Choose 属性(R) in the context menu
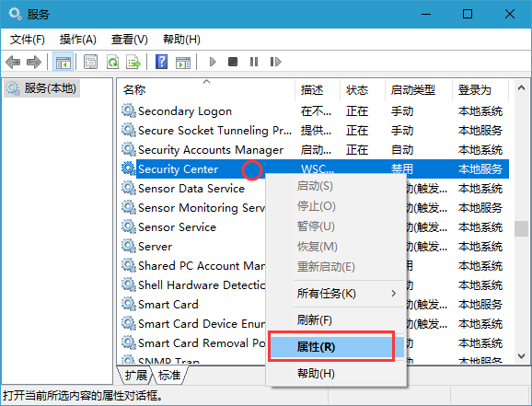This screenshot has height=406, width=532. tap(336, 347)
